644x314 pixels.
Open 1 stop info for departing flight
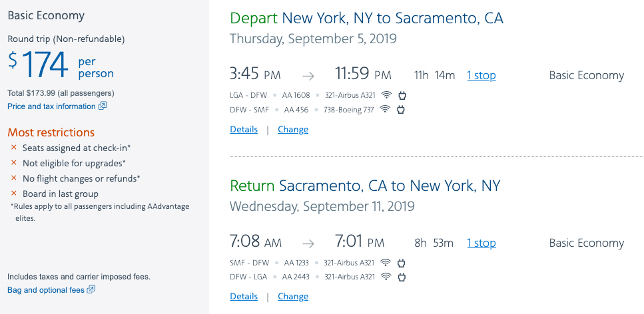point(482,76)
